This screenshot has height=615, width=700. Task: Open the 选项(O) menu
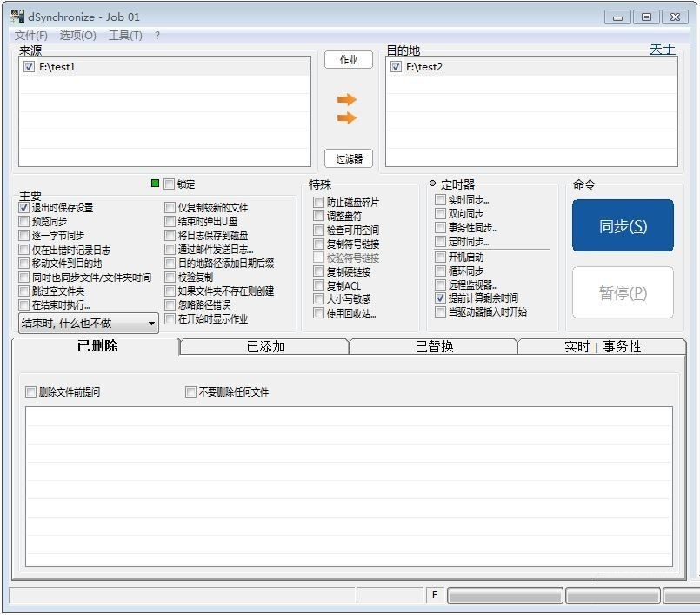point(77,36)
